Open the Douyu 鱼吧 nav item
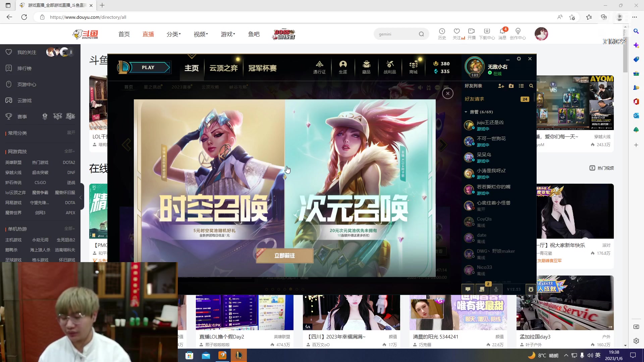 (x=254, y=34)
